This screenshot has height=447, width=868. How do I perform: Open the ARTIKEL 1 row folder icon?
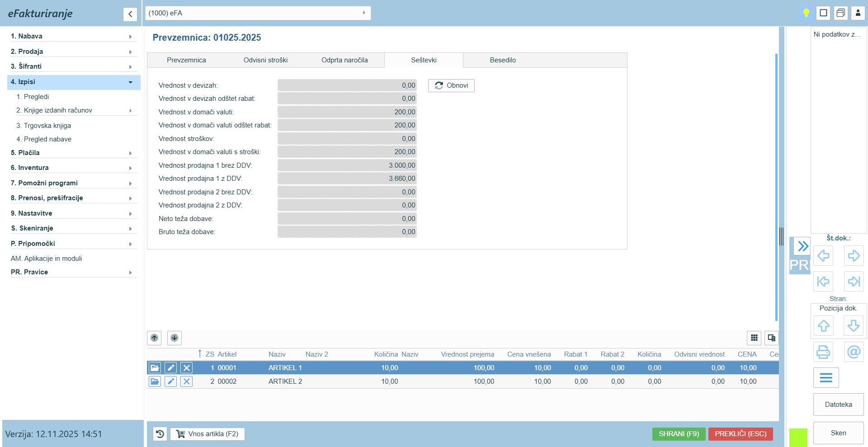(x=155, y=368)
